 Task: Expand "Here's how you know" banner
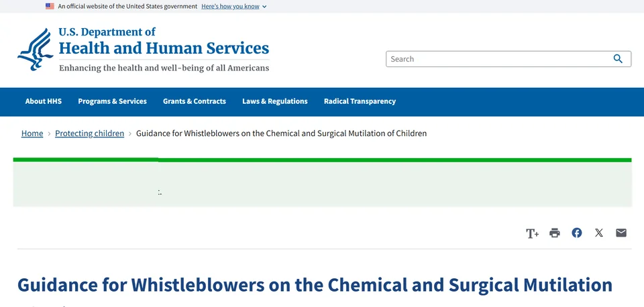coord(230,6)
